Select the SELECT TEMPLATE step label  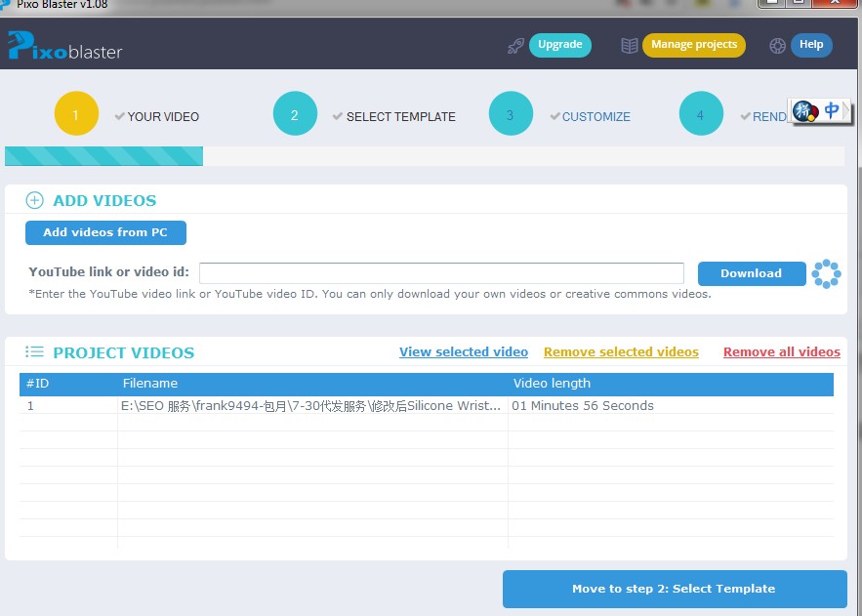[401, 116]
